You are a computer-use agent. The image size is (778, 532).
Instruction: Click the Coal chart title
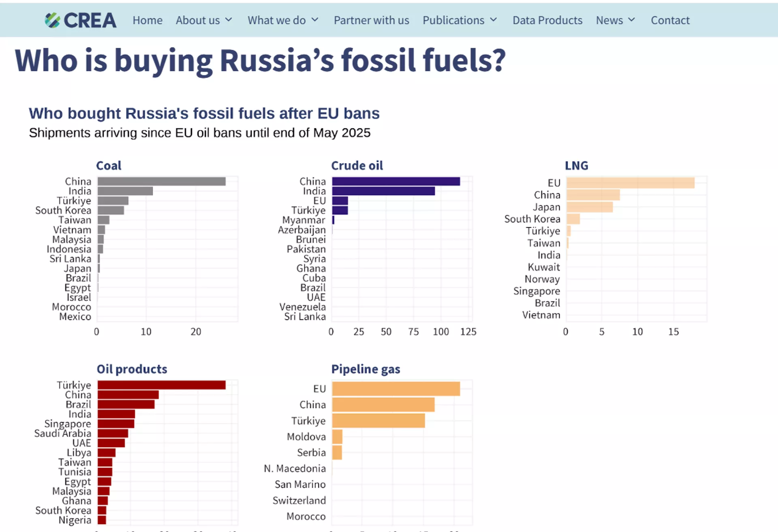(x=109, y=165)
